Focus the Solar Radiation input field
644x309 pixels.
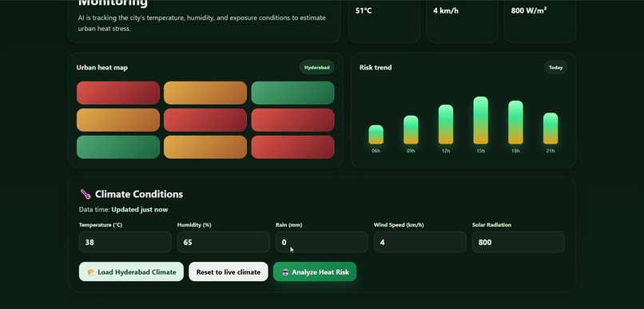point(519,242)
